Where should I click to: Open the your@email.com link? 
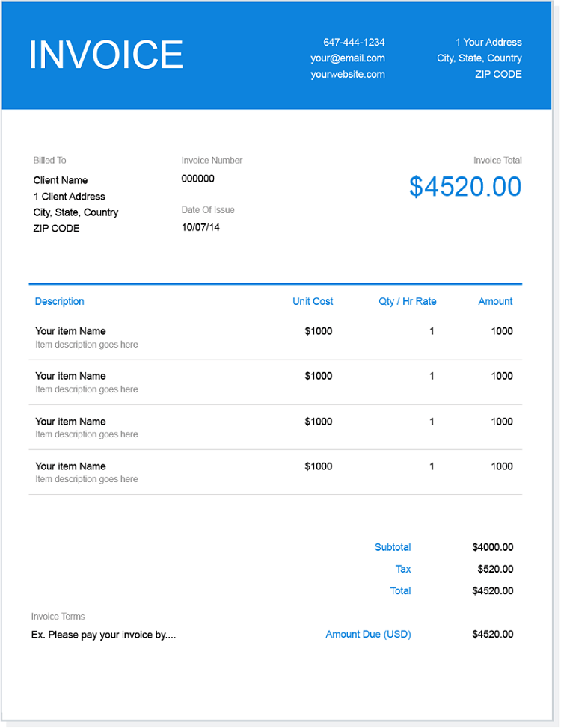(348, 58)
